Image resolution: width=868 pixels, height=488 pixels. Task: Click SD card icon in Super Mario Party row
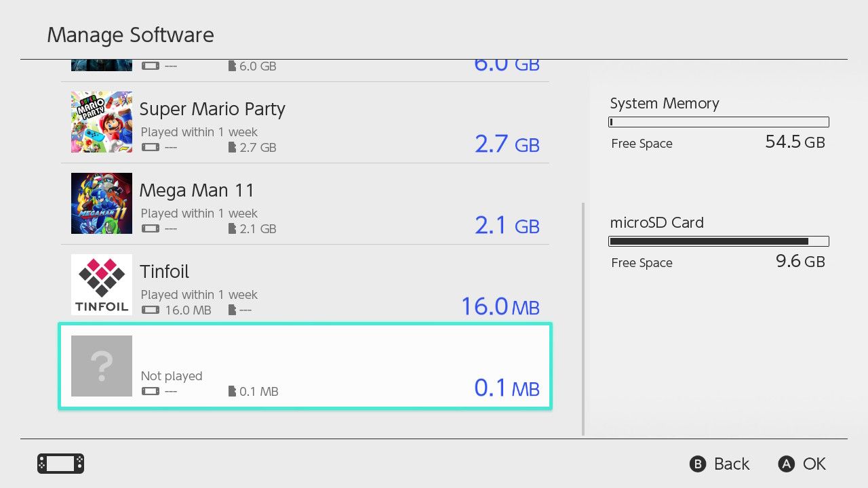click(232, 147)
